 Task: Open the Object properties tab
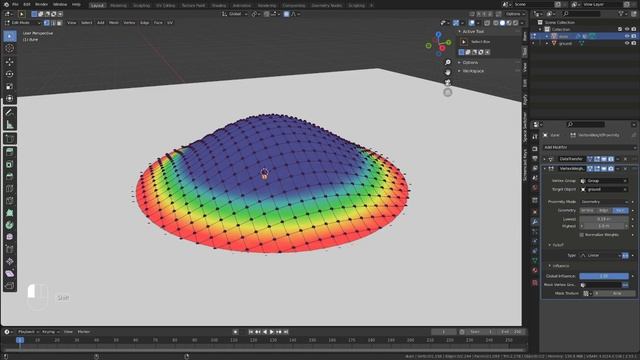point(535,212)
